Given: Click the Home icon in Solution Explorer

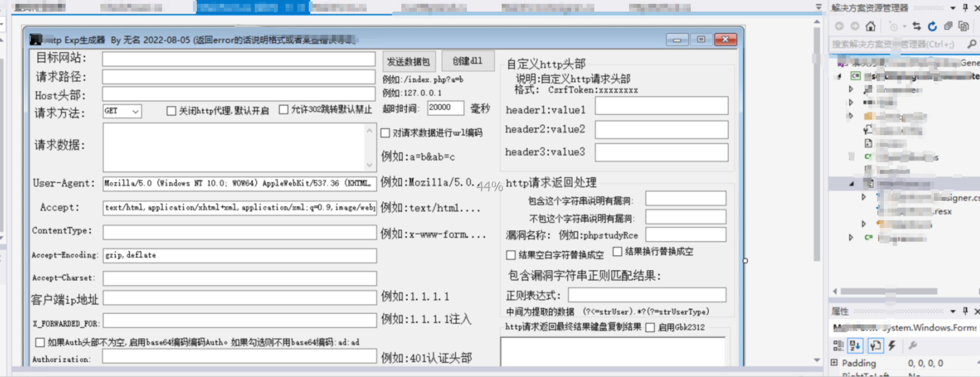Looking at the screenshot, I should 870,26.
